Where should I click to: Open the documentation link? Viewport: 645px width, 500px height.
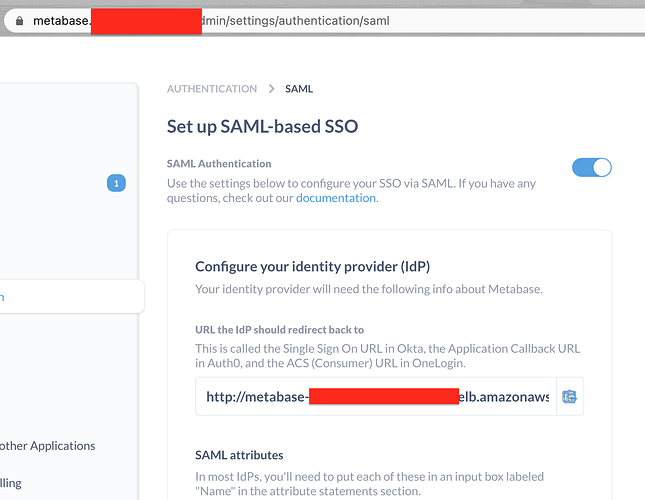(x=336, y=198)
